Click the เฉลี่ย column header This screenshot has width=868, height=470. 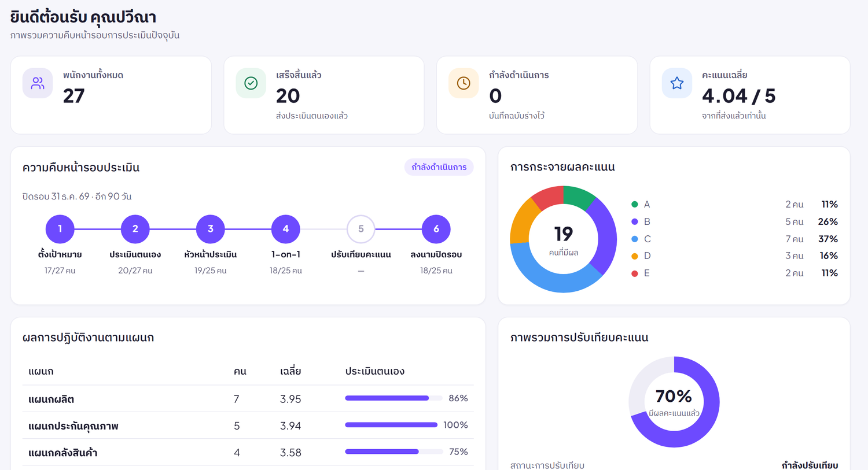tap(290, 371)
